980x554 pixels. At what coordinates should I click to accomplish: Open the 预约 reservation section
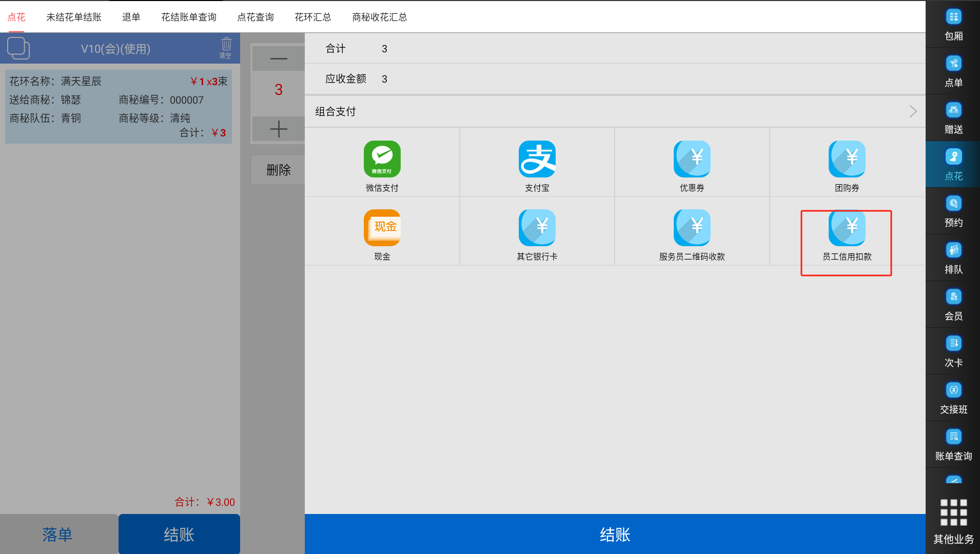tap(953, 211)
